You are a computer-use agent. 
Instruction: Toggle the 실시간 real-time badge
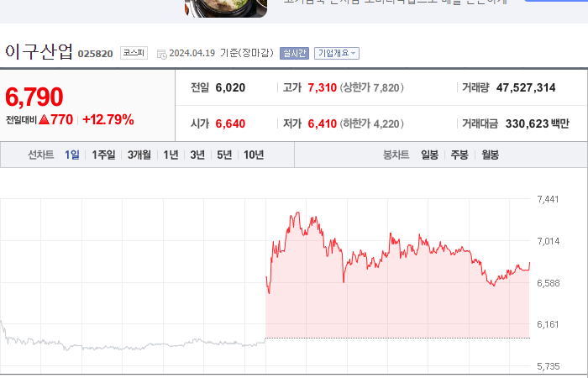[294, 53]
